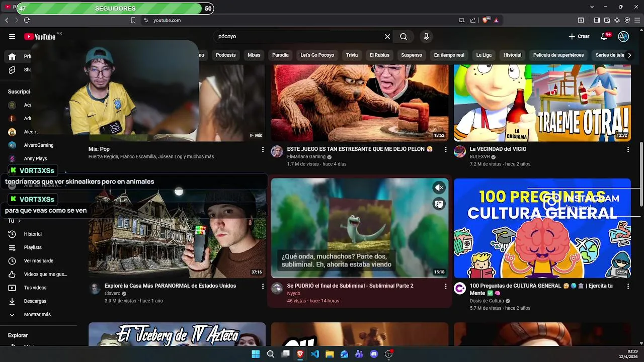Open the account avatar menu
Viewport: 644px width, 362px height.
point(623,37)
